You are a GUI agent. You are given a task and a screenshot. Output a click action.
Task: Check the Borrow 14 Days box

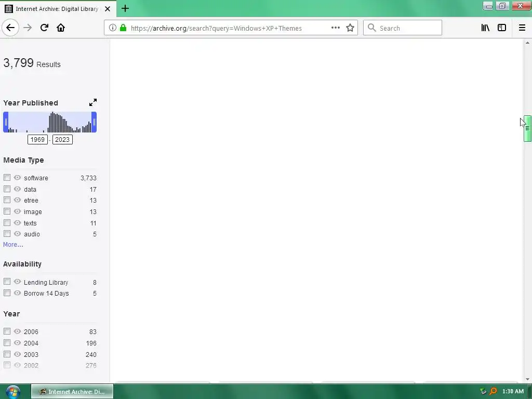[x=7, y=293]
